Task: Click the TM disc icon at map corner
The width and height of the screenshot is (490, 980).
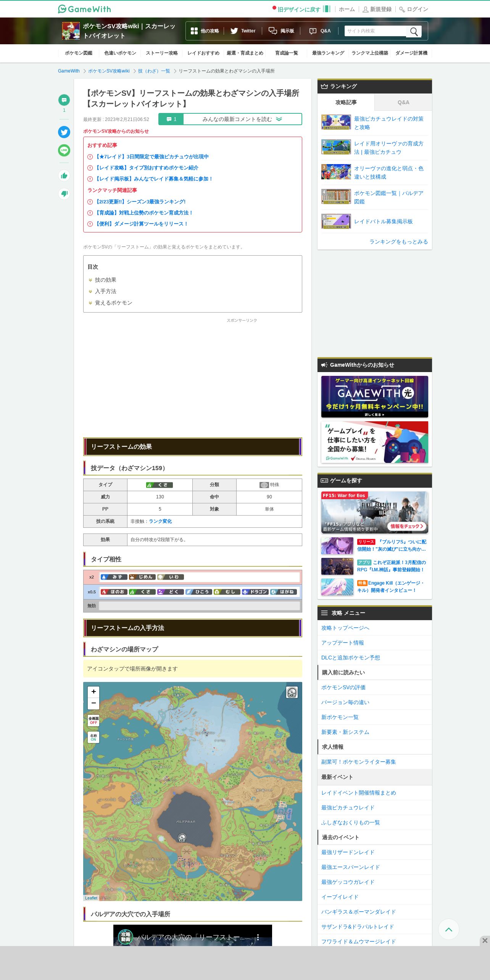Action: pos(292,692)
